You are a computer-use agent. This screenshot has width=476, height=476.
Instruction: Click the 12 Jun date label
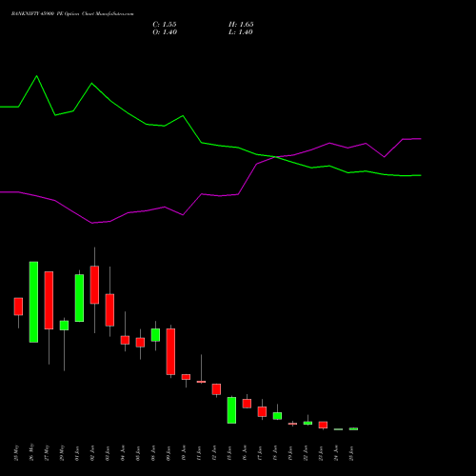coord(214,453)
